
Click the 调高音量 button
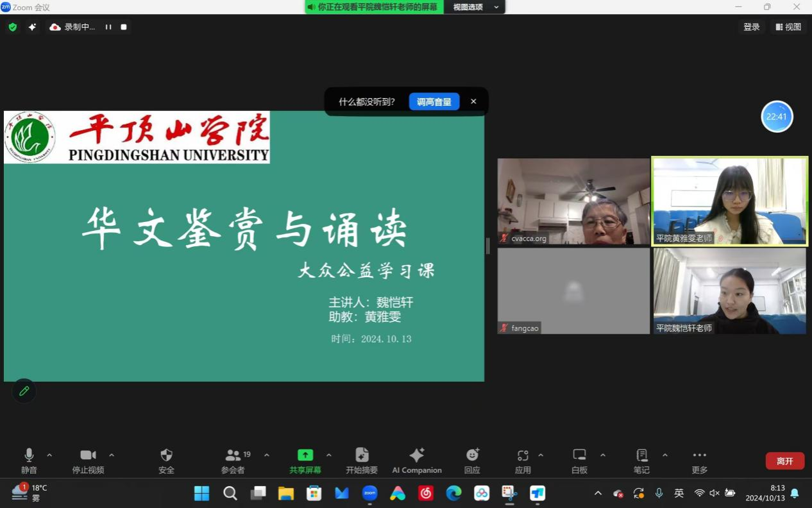[x=434, y=101]
